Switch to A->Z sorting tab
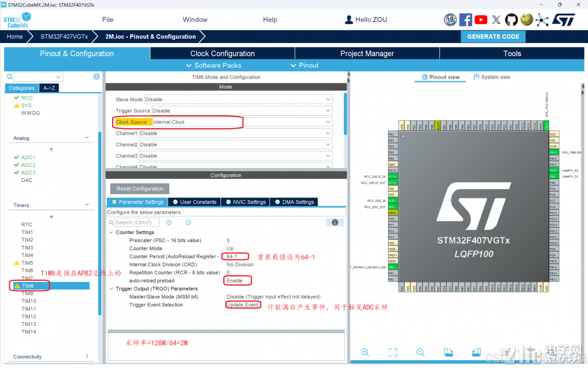The width and height of the screenshot is (588, 368). [49, 88]
